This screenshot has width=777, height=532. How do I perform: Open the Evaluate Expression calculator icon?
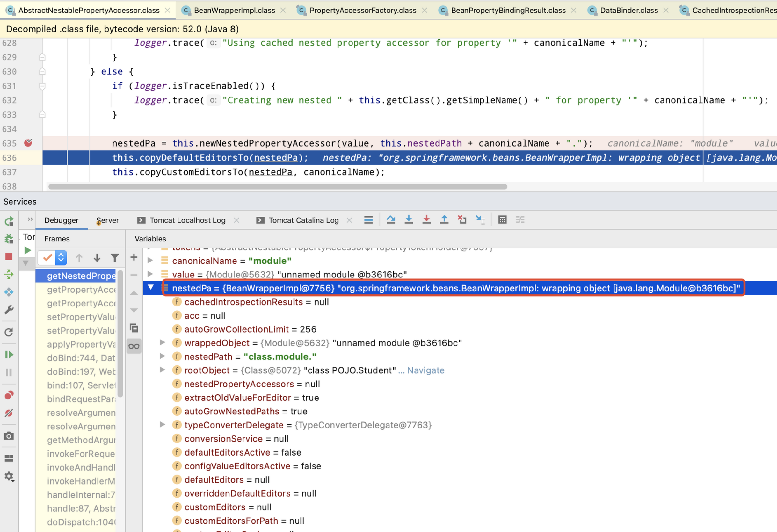(502, 220)
